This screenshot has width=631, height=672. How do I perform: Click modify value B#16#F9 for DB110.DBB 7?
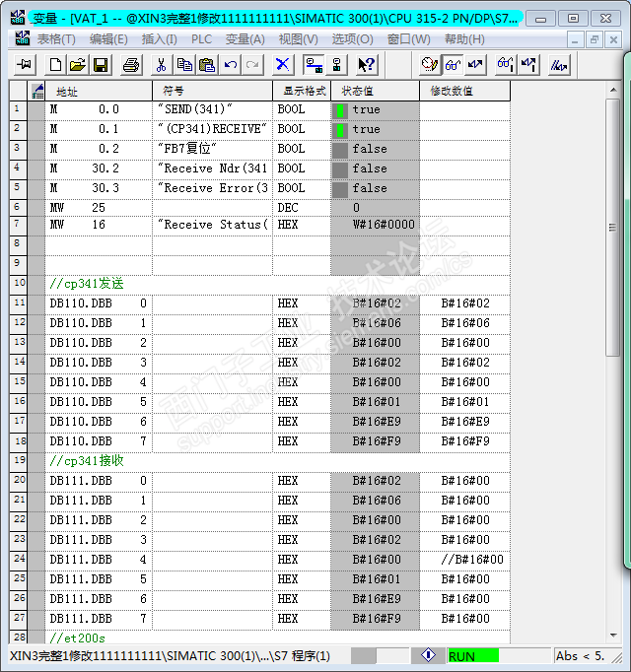point(465,441)
